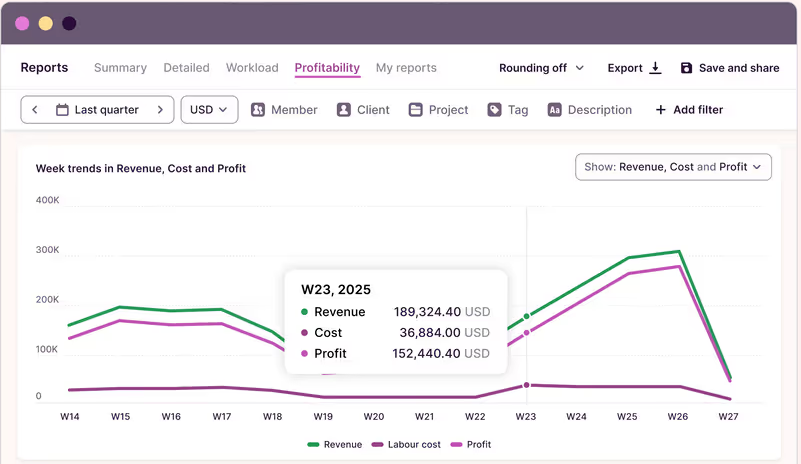Click the calendar icon in date picker
This screenshot has width=801, height=464.
(x=62, y=110)
